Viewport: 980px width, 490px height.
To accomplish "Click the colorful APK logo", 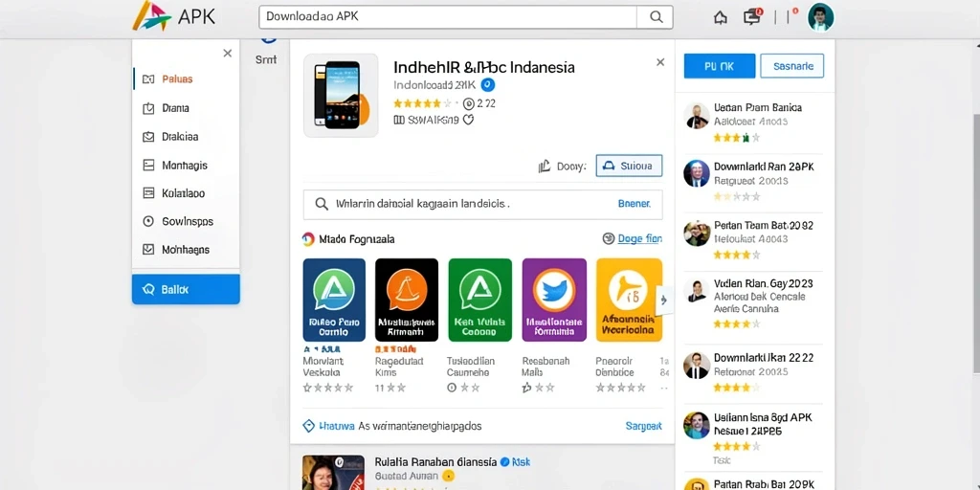I will coord(173,17).
